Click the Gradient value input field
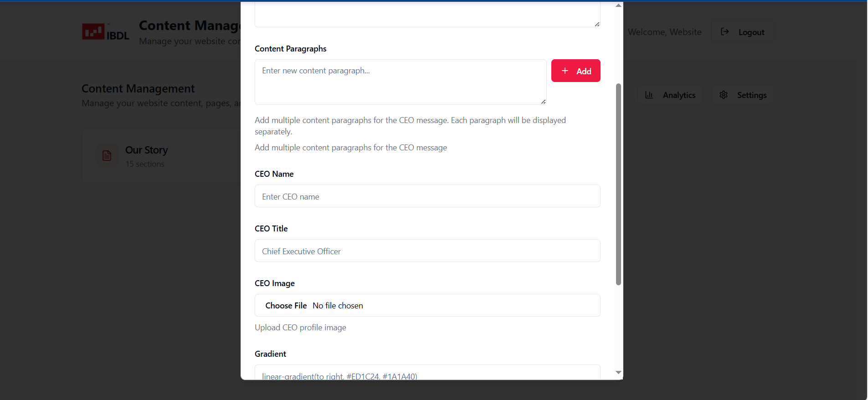868x400 pixels. point(427,374)
